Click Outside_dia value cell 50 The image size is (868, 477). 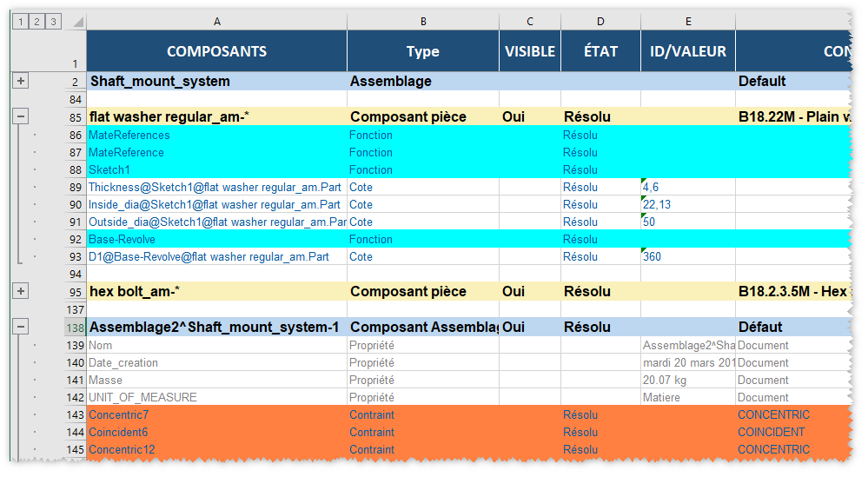(687, 222)
